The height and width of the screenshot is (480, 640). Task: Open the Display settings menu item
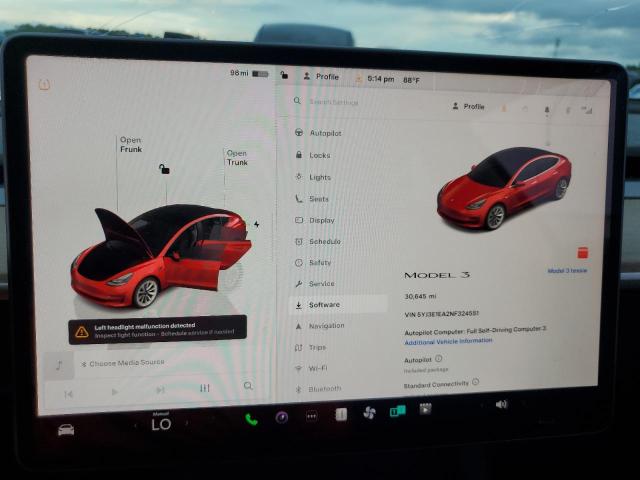[321, 220]
